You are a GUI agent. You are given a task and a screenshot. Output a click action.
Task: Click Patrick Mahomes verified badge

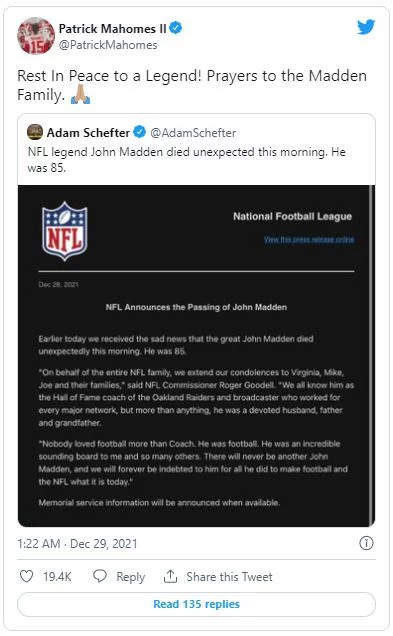(x=175, y=28)
